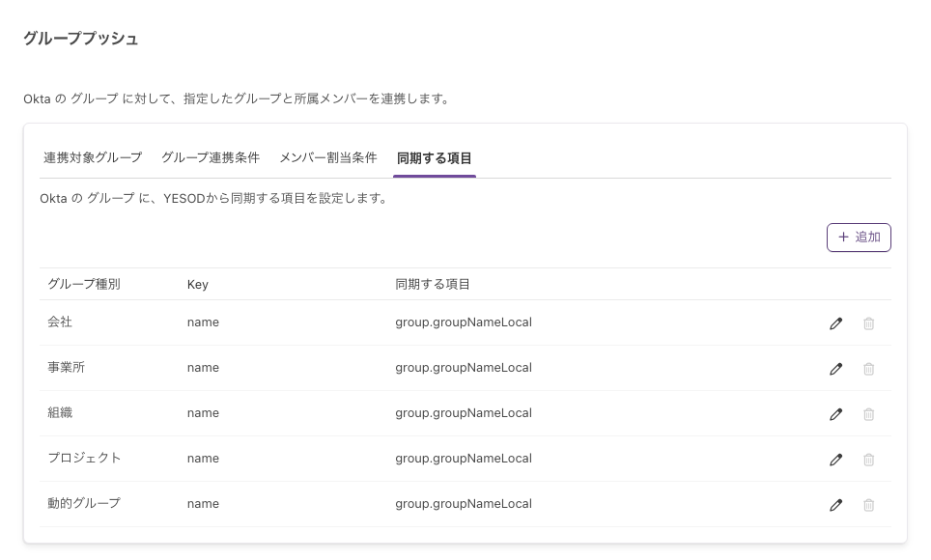Click group.groupNameLocal in the 会社 row
Image resolution: width=931 pixels, height=560 pixels.
464,322
